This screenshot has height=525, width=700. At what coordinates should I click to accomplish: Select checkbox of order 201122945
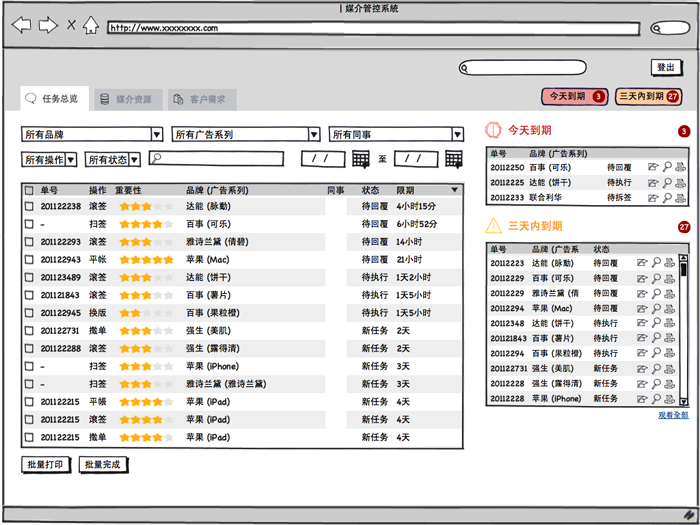(x=29, y=313)
